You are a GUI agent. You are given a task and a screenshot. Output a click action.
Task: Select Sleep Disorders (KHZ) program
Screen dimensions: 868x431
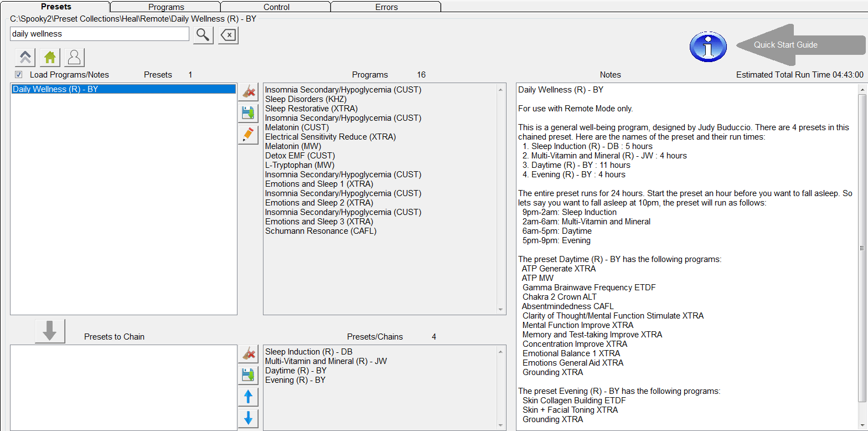point(306,99)
